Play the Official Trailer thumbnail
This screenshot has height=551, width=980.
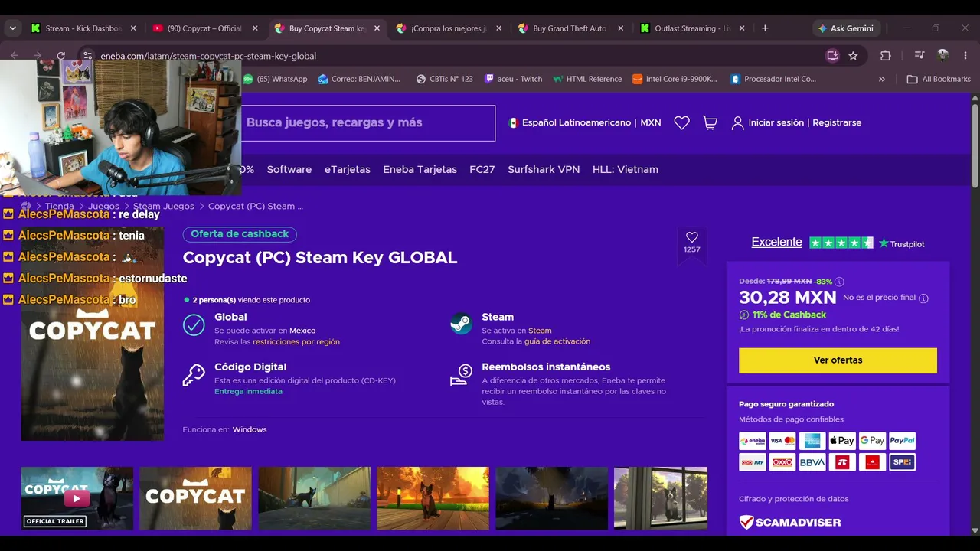click(77, 498)
